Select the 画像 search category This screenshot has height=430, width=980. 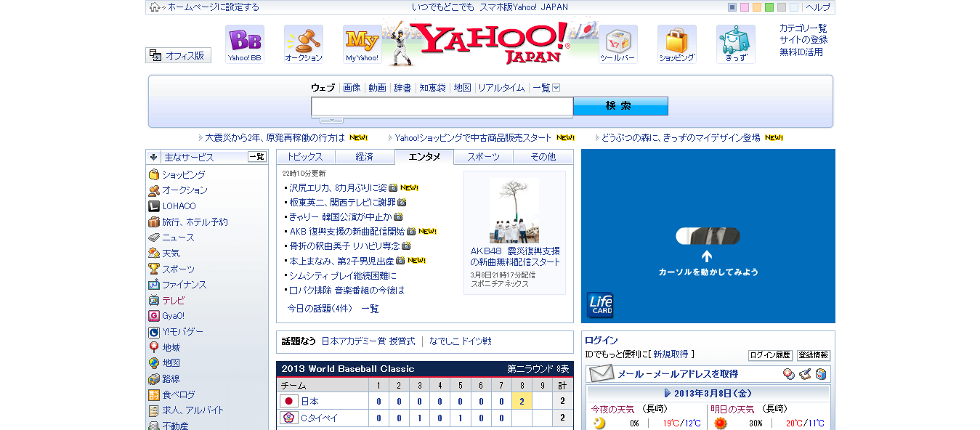(352, 88)
